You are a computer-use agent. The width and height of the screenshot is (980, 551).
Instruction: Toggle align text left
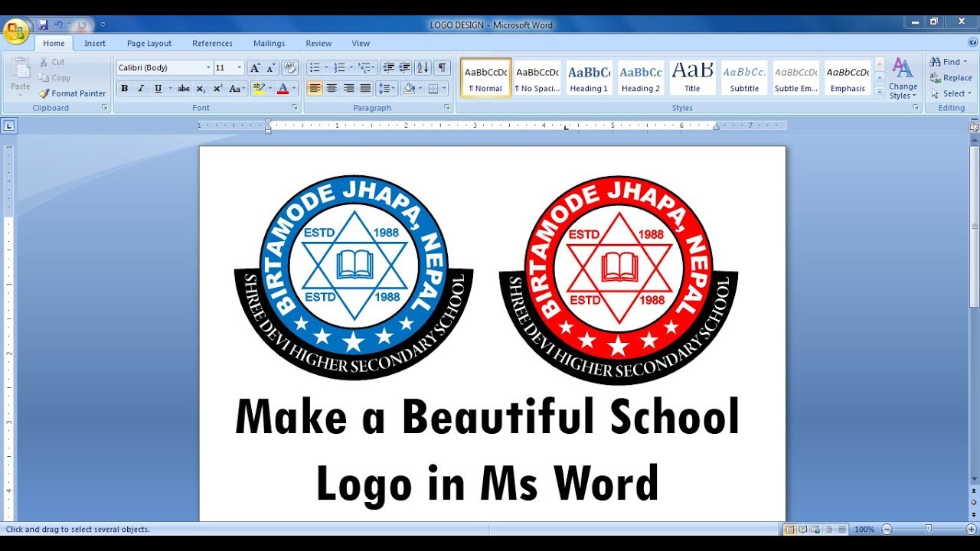click(x=315, y=89)
